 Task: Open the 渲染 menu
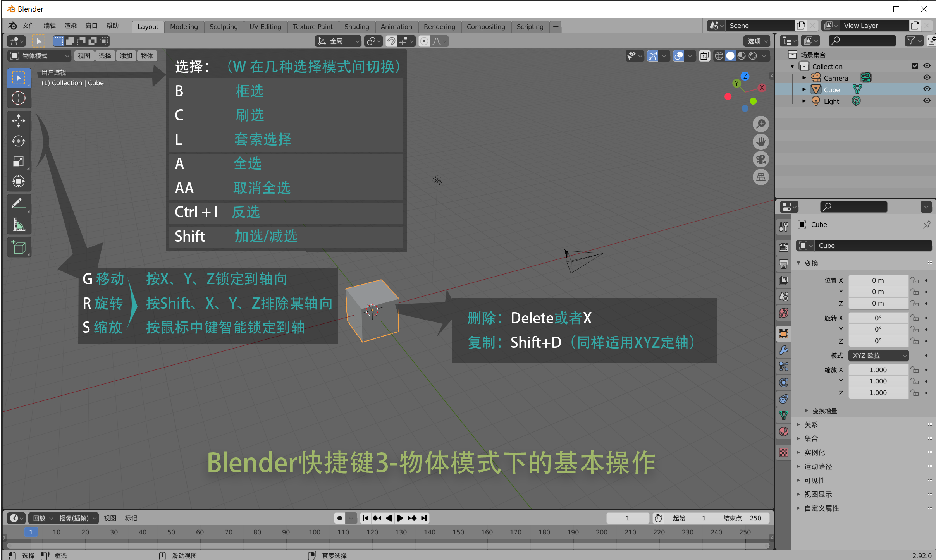pyautogui.click(x=70, y=26)
